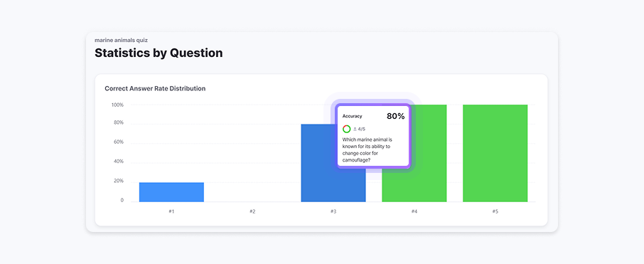The image size is (644, 264).
Task: Click the #2 x-axis label
Action: pos(252,211)
